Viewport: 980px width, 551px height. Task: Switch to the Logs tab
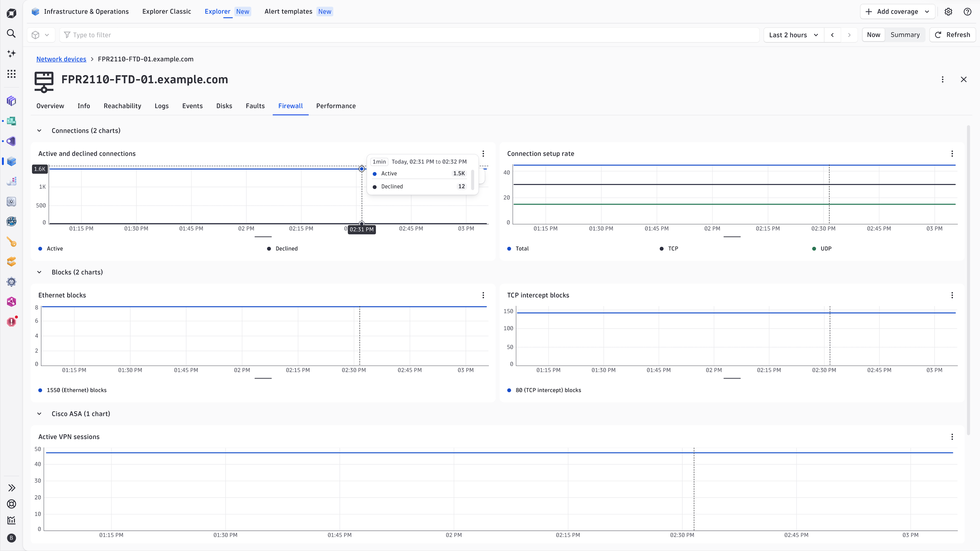pyautogui.click(x=162, y=106)
